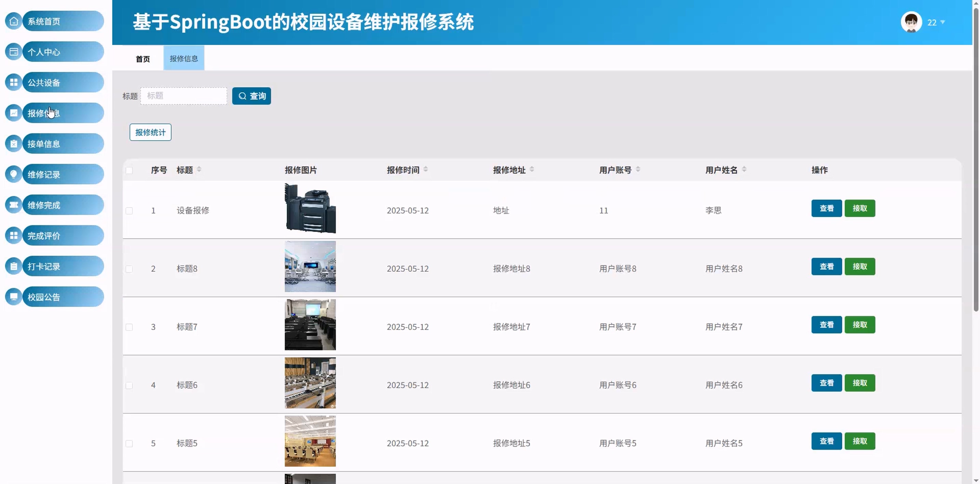Sort table by 报修时间 column arrows

[x=426, y=169]
